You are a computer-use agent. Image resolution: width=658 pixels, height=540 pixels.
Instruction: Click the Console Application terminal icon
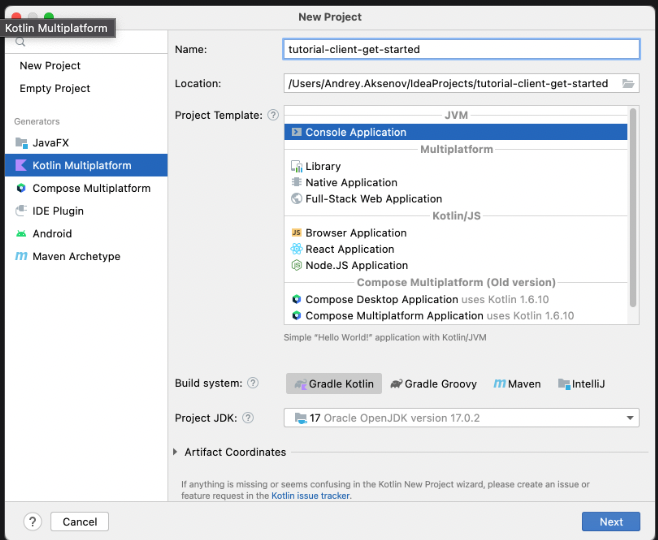pos(297,132)
